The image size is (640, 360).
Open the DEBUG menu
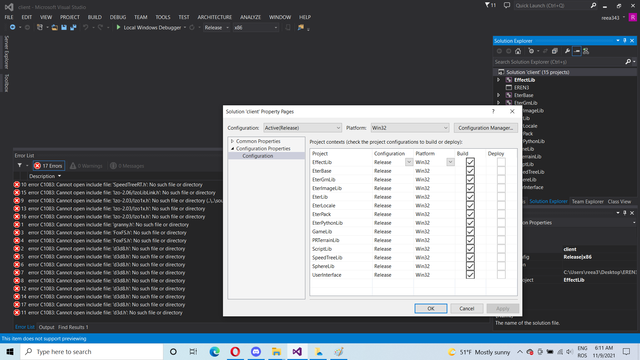[118, 17]
